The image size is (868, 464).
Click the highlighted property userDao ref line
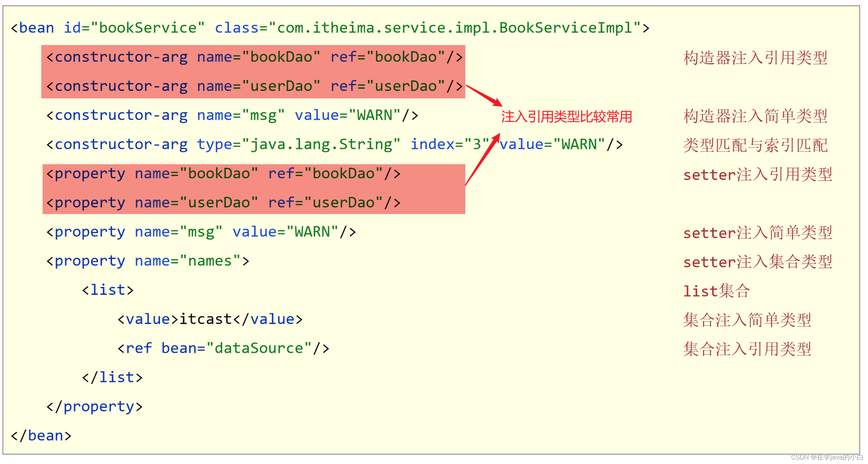click(223, 203)
